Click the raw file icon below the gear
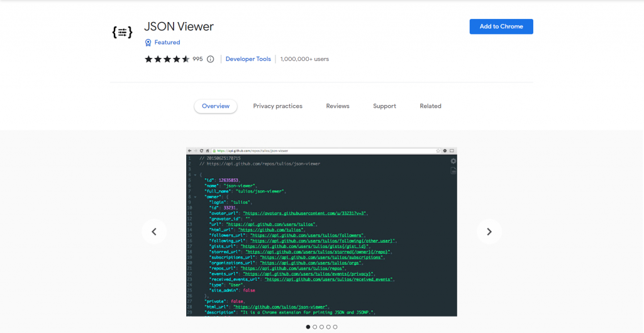The image size is (644, 333). [453, 171]
